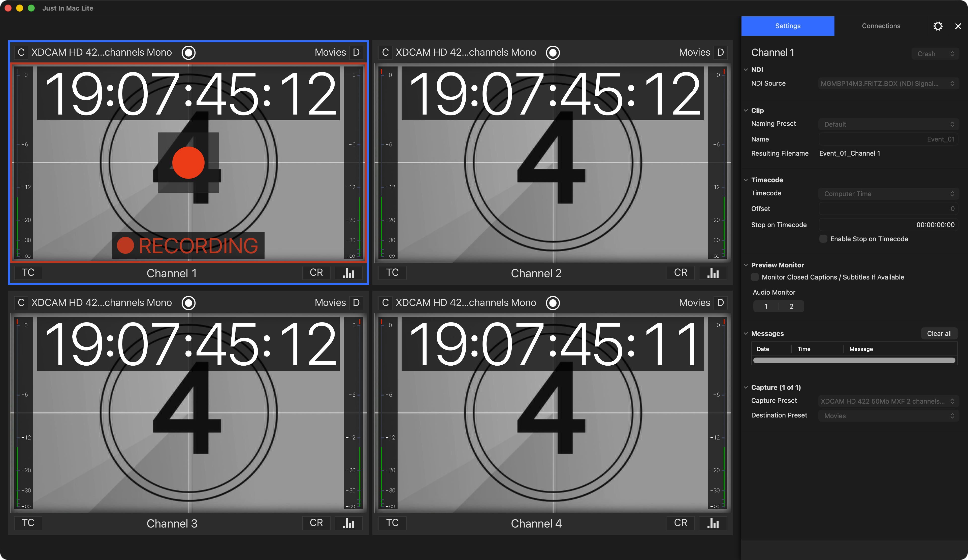Collapse the Timecode section
Image resolution: width=968 pixels, height=560 pixels.
[746, 180]
